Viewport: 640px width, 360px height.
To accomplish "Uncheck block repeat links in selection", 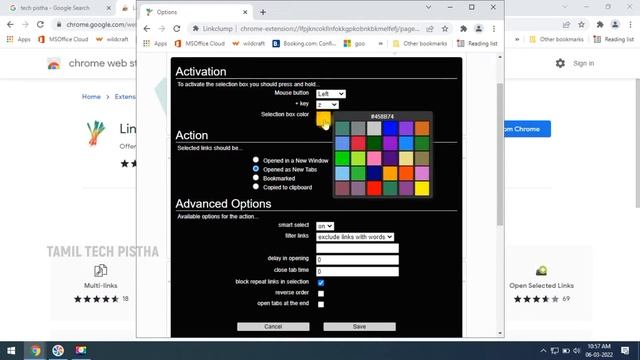I will pyautogui.click(x=321, y=282).
